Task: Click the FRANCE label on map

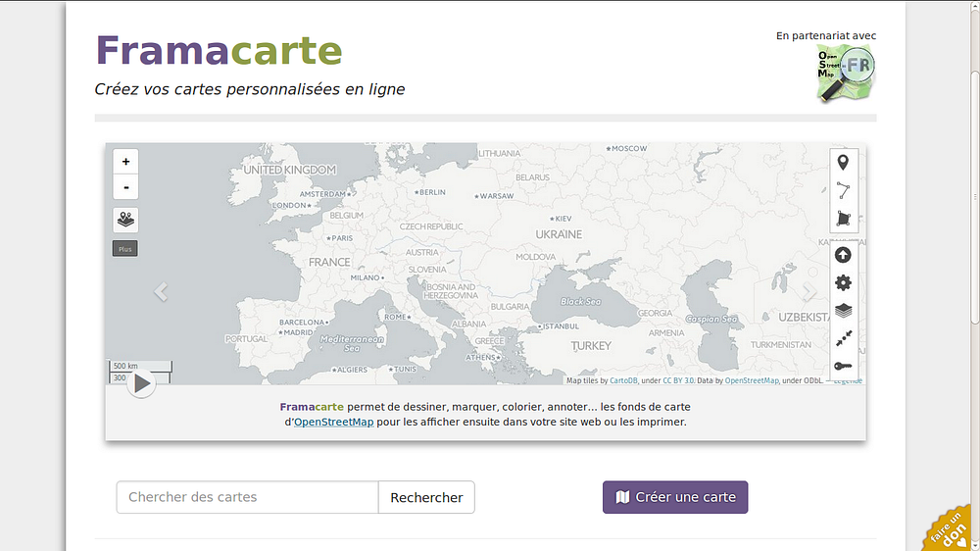Action: coord(329,262)
